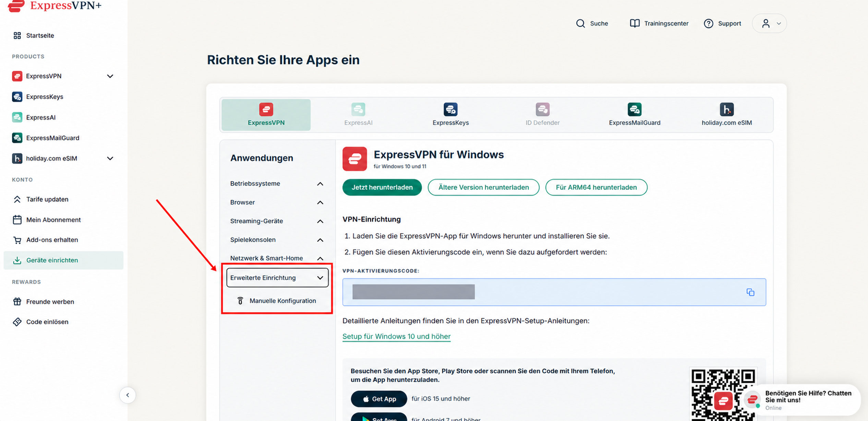
Task: Click Jetzt herunterladen button
Action: click(x=382, y=187)
